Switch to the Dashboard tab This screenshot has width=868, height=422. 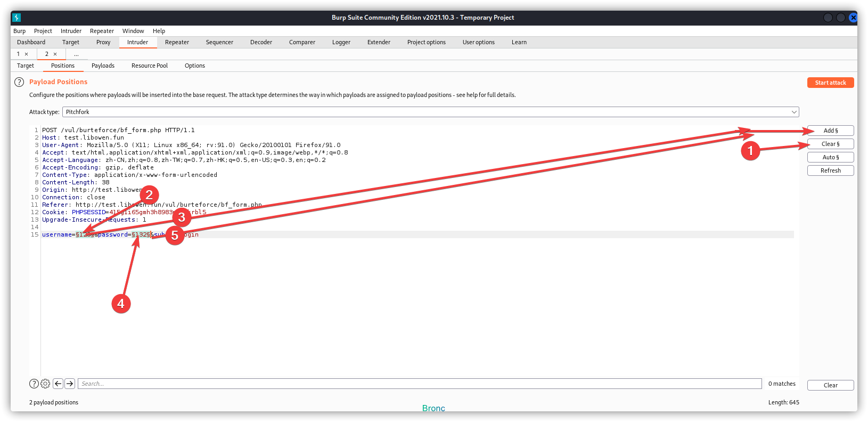31,42
